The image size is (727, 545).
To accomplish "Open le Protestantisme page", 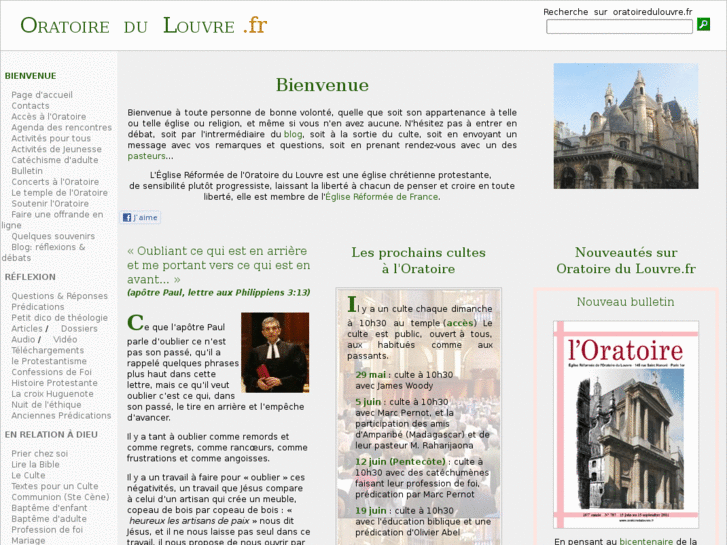I will (x=49, y=361).
